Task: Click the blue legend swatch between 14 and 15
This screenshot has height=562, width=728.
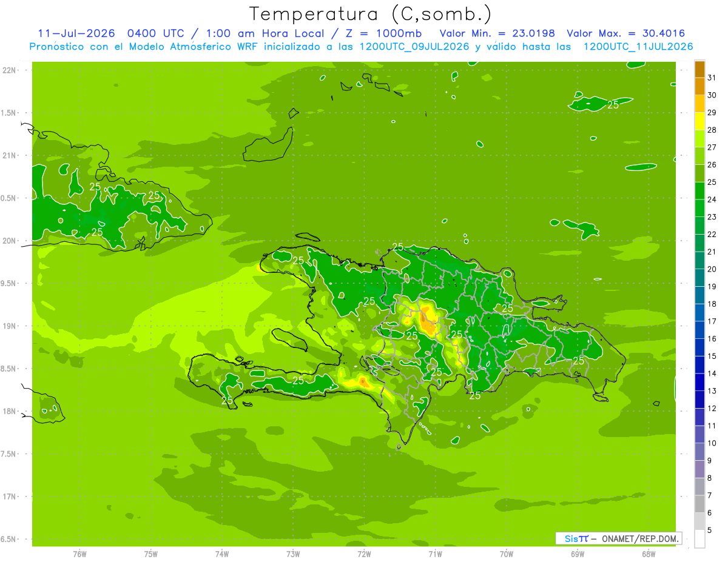Action: (x=699, y=365)
